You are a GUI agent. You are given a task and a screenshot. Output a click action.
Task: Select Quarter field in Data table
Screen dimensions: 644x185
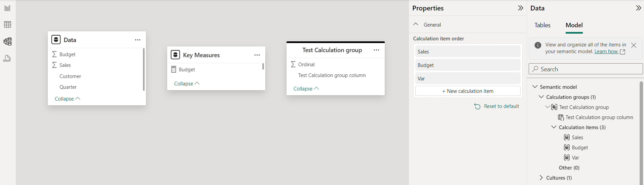pyautogui.click(x=68, y=87)
